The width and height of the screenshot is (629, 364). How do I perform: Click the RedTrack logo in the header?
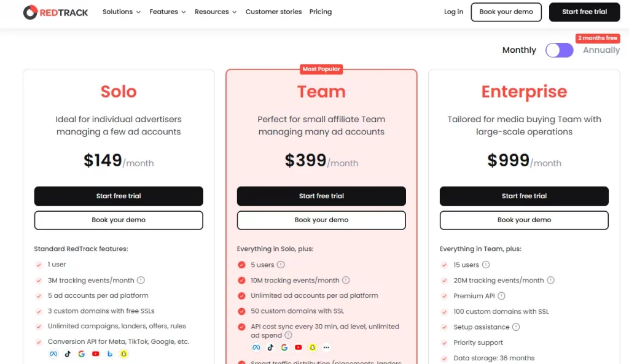tap(55, 12)
